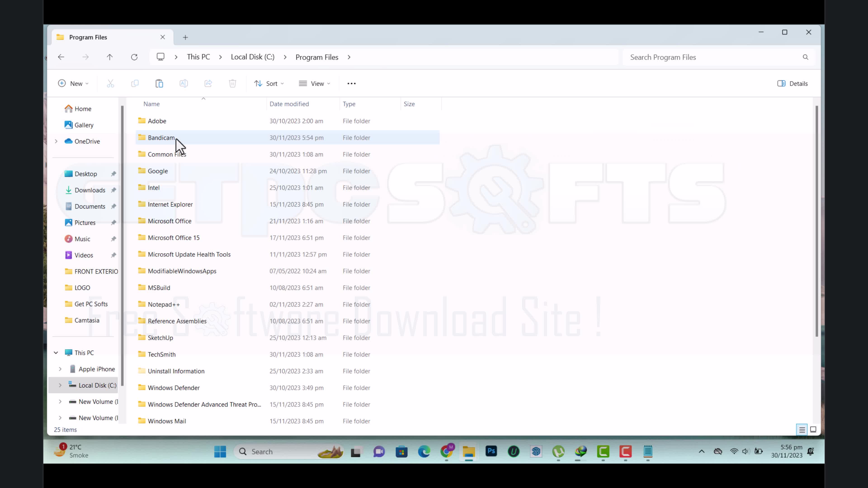868x488 pixels.
Task: Open the taskbar clock showing 5:56 pm
Action: 787,451
